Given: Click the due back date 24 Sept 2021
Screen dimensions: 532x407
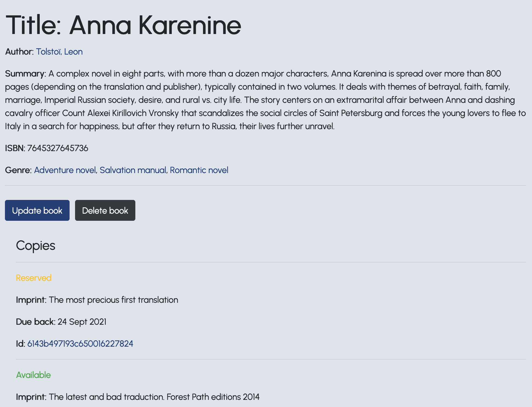Looking at the screenshot, I should click(x=82, y=322).
